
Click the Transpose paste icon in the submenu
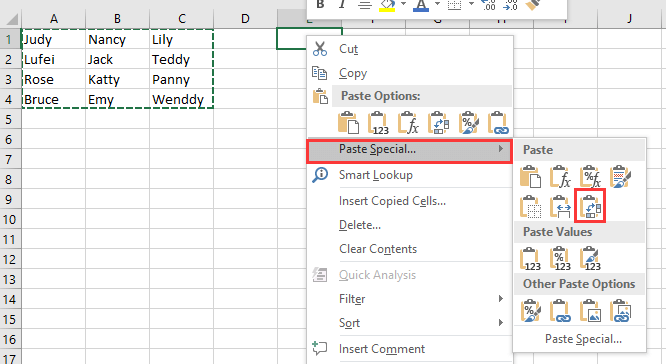point(590,206)
